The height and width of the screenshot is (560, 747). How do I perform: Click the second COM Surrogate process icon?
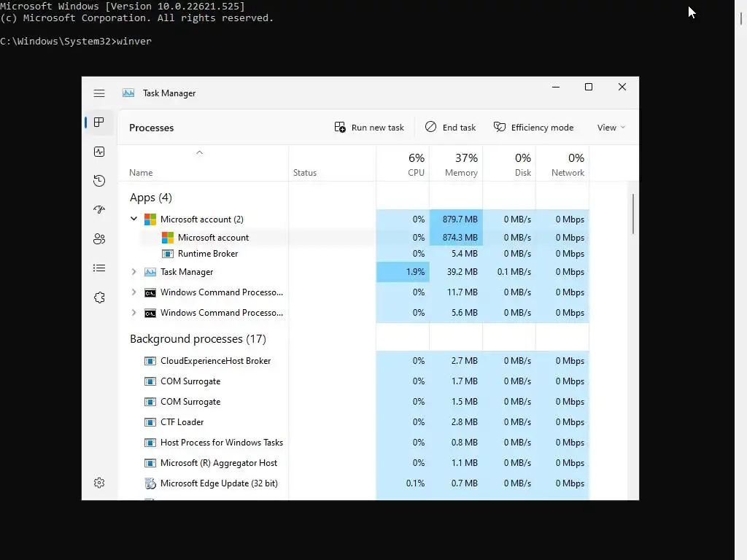[150, 402]
